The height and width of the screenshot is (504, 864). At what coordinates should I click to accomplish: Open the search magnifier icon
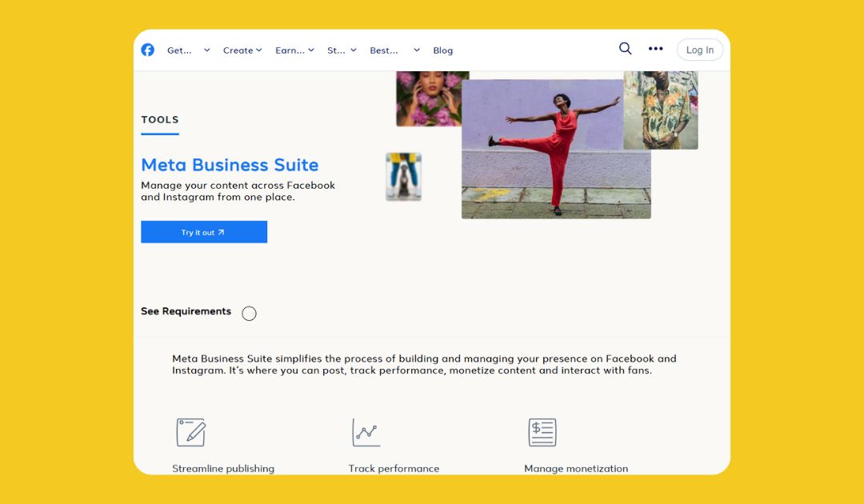point(625,49)
